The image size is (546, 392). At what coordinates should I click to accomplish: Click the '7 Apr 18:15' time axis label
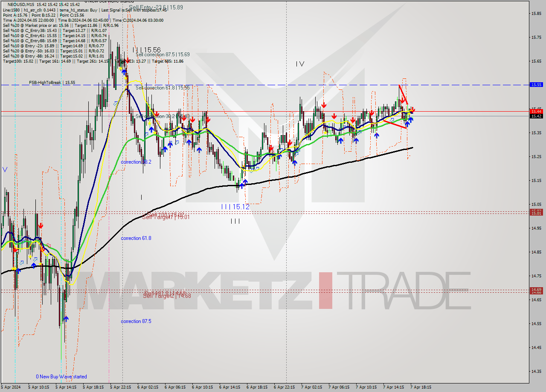(x=421, y=387)
